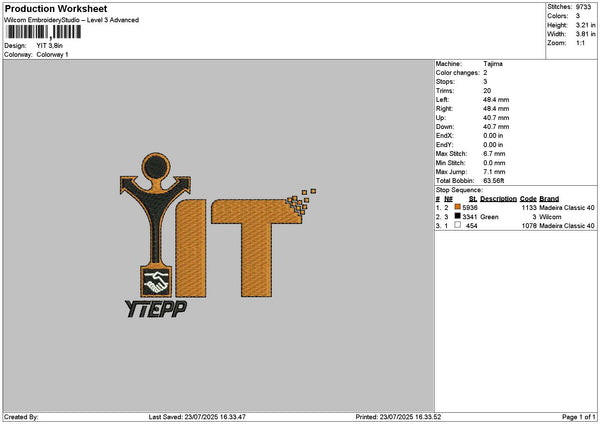Click the white thread color swatch
The image size is (600, 424).
coord(457,225)
